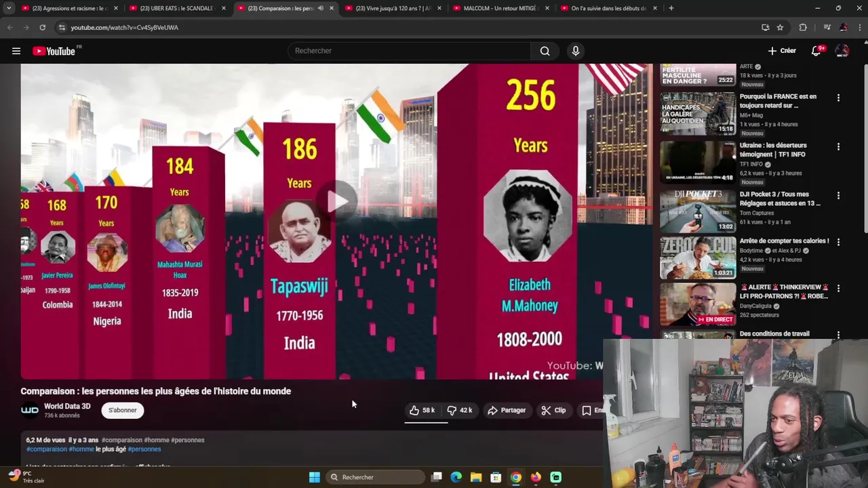The height and width of the screenshot is (488, 868).
Task: Open the THINKERVIEW live stream thumbnail
Action: (x=698, y=304)
